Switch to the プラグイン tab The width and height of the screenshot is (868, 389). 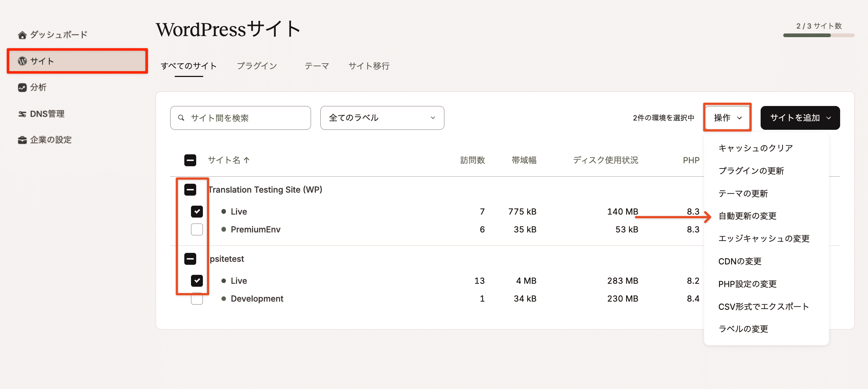257,66
